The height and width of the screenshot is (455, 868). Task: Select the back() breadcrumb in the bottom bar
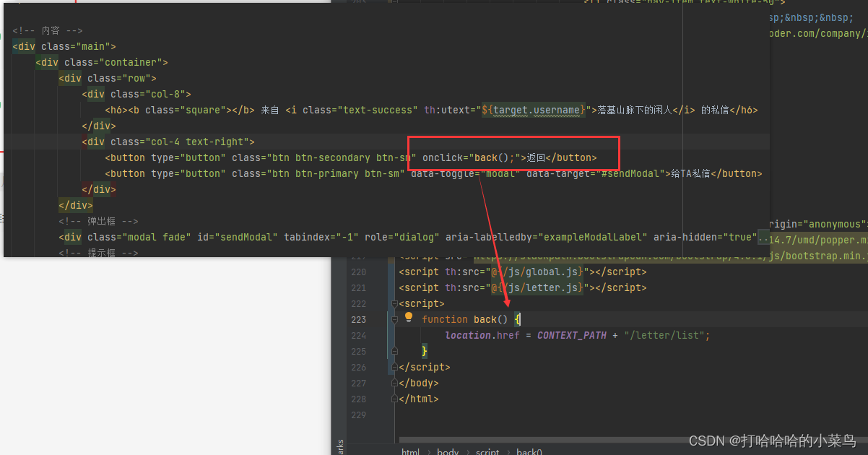pyautogui.click(x=529, y=452)
